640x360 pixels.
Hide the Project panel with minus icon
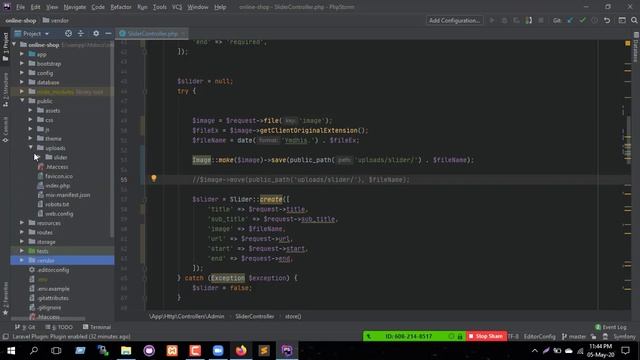(x=108, y=33)
